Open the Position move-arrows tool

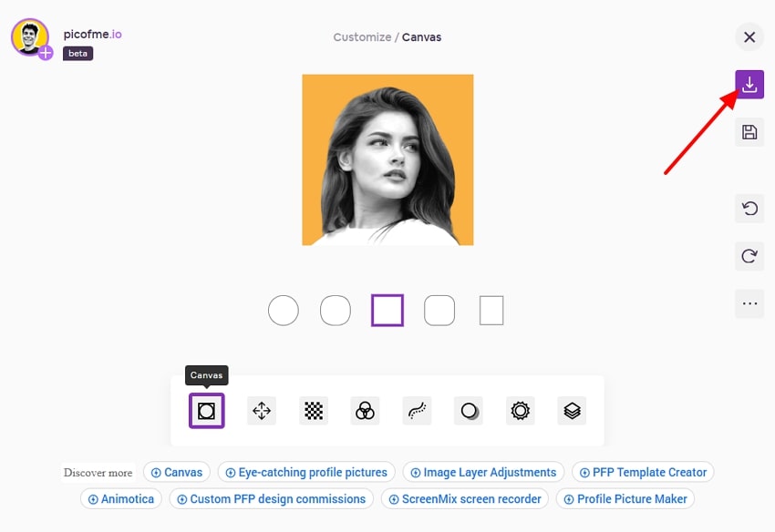(x=262, y=411)
